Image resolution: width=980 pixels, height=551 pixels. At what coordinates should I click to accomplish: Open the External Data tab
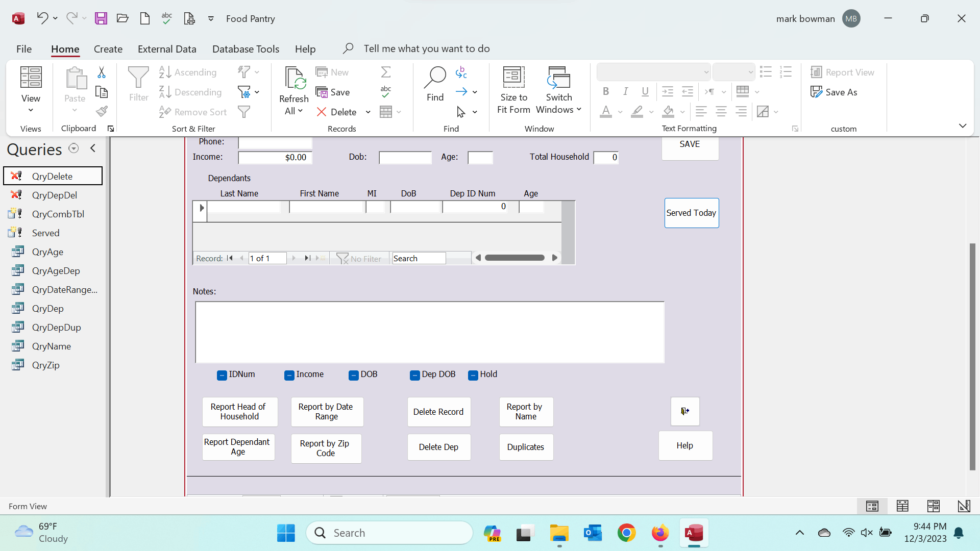pos(167,49)
